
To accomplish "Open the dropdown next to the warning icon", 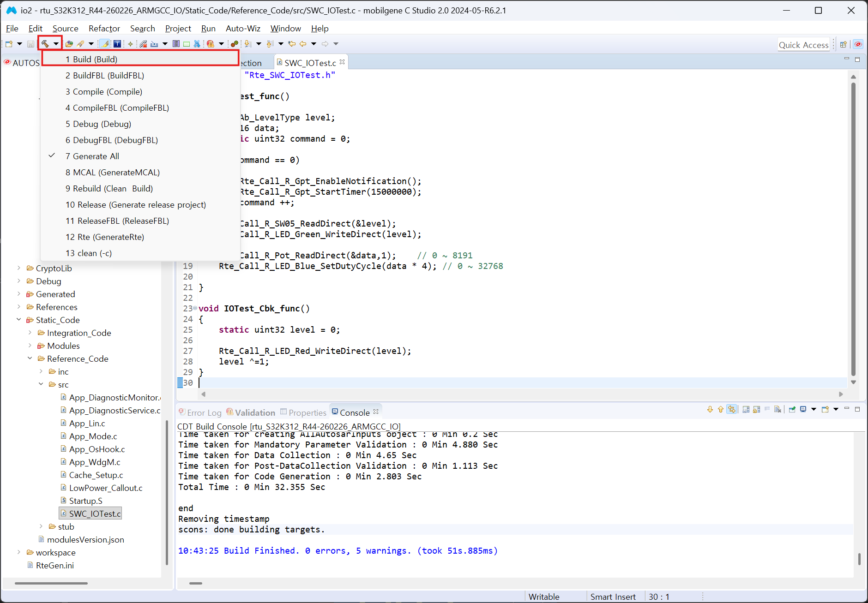I will point(221,44).
